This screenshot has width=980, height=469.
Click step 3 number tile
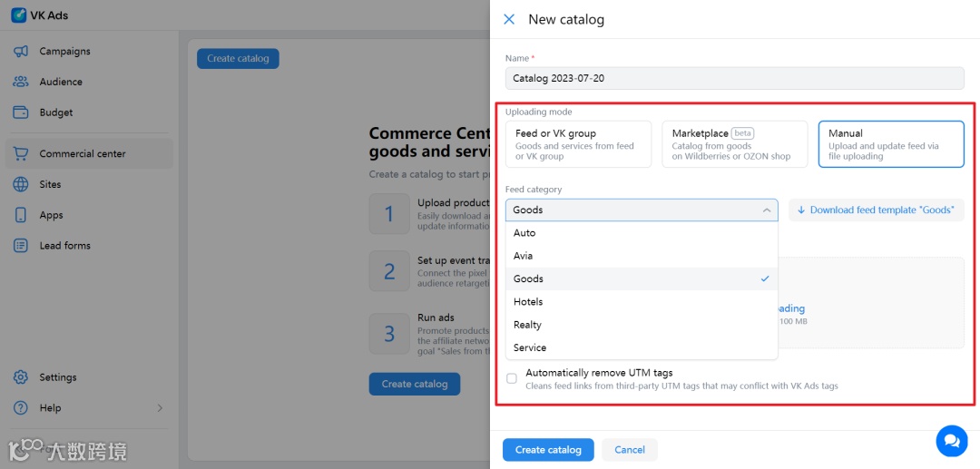coord(389,334)
